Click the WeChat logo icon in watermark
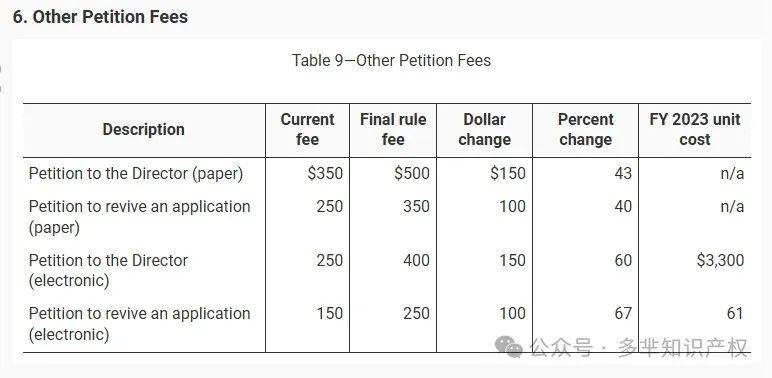 click(509, 346)
